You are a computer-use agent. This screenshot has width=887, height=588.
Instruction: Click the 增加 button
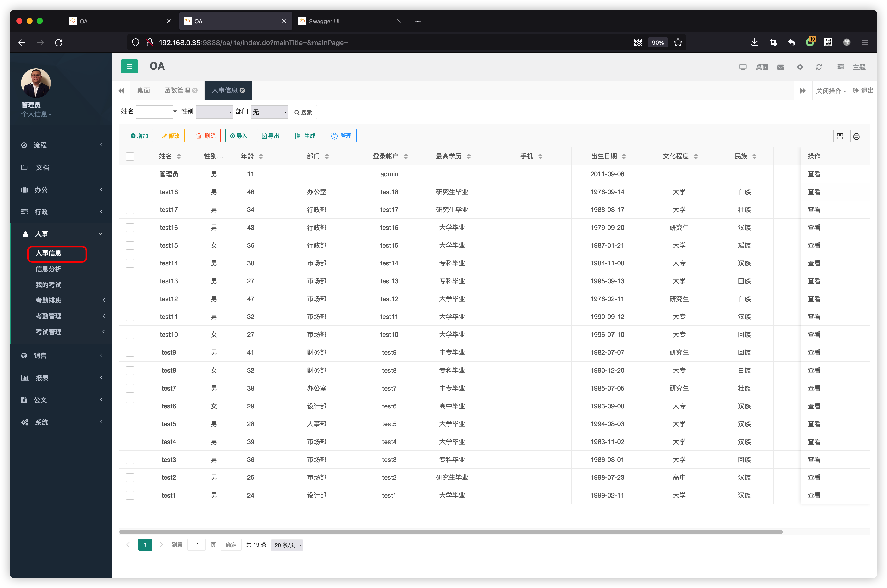pos(139,136)
